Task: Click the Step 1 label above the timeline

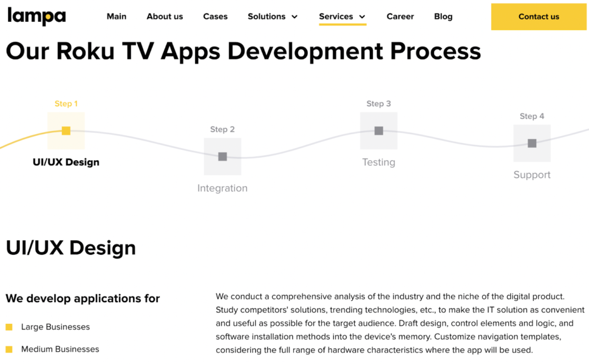Action: coord(66,103)
